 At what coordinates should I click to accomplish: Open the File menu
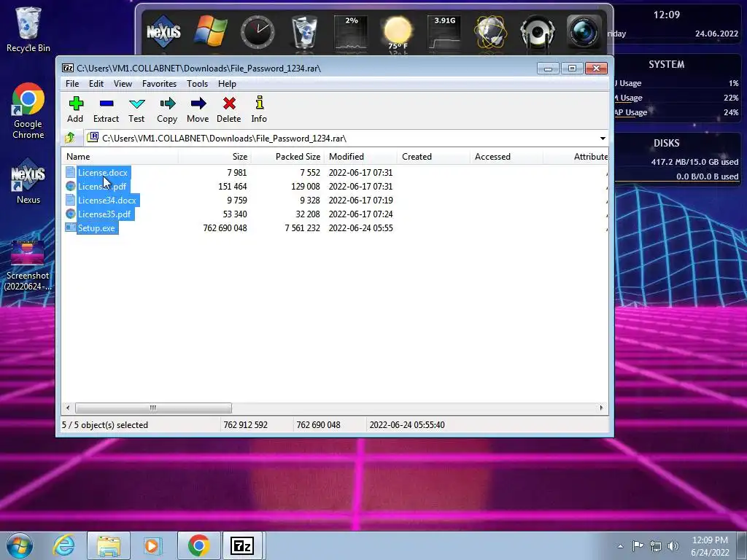[x=72, y=83]
